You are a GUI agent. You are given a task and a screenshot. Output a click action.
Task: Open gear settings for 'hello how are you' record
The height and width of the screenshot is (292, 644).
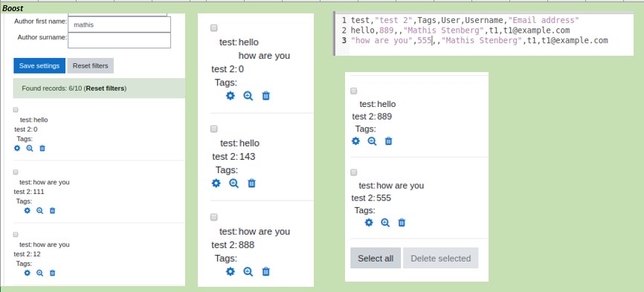tap(231, 96)
